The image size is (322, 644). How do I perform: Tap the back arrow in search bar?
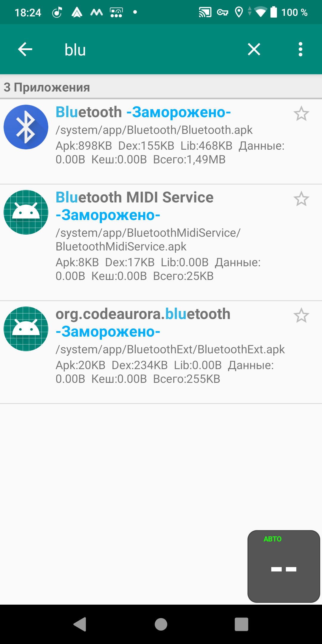coord(25,49)
